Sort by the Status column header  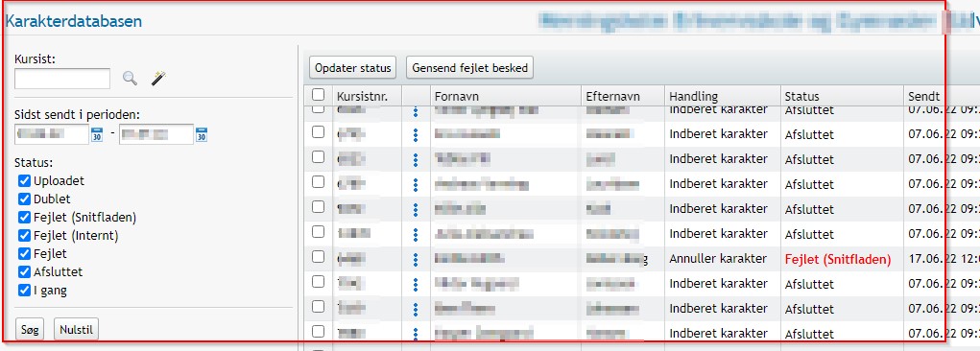coord(801,97)
